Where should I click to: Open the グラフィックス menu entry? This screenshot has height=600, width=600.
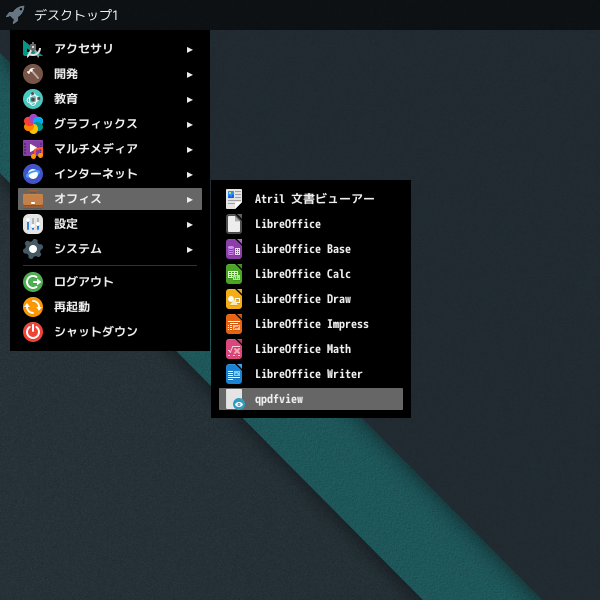point(110,124)
